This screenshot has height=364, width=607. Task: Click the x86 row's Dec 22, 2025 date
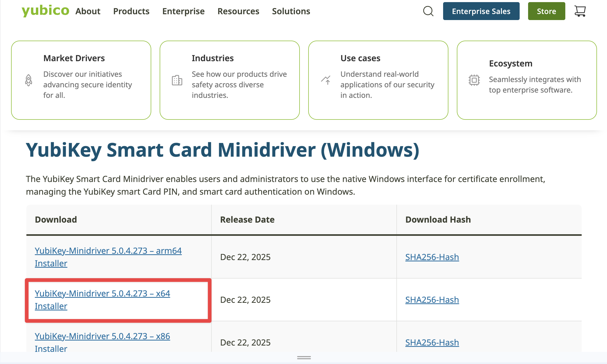pyautogui.click(x=245, y=342)
